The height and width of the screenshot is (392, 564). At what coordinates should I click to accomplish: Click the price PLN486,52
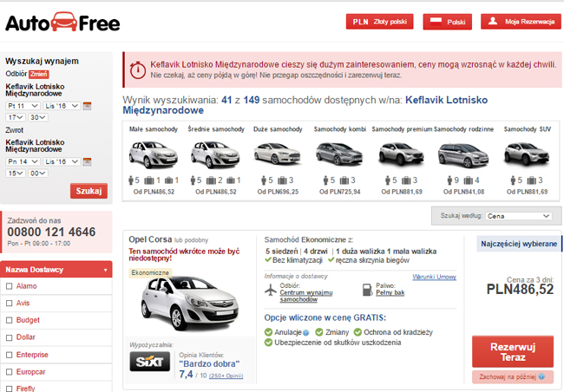(x=520, y=289)
